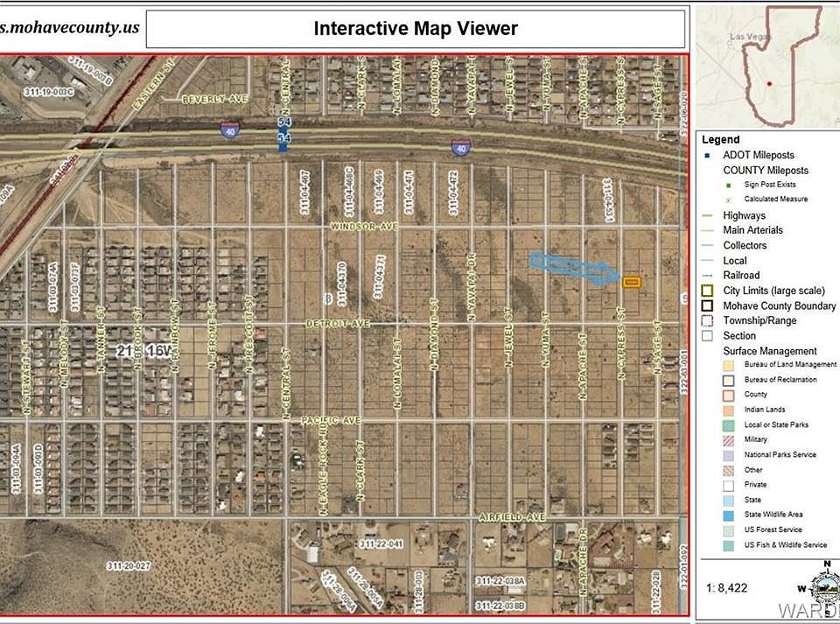
Task: Click the Interactive Map Viewer title
Action: [416, 28]
